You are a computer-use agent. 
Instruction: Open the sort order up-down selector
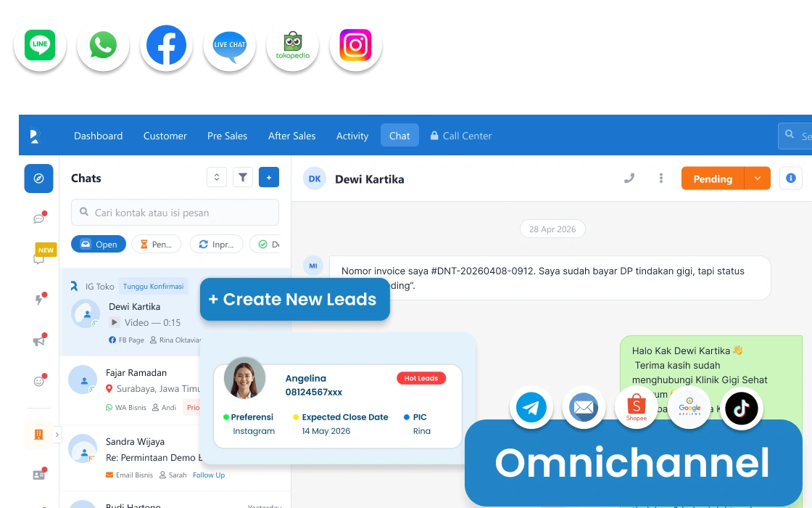217,177
